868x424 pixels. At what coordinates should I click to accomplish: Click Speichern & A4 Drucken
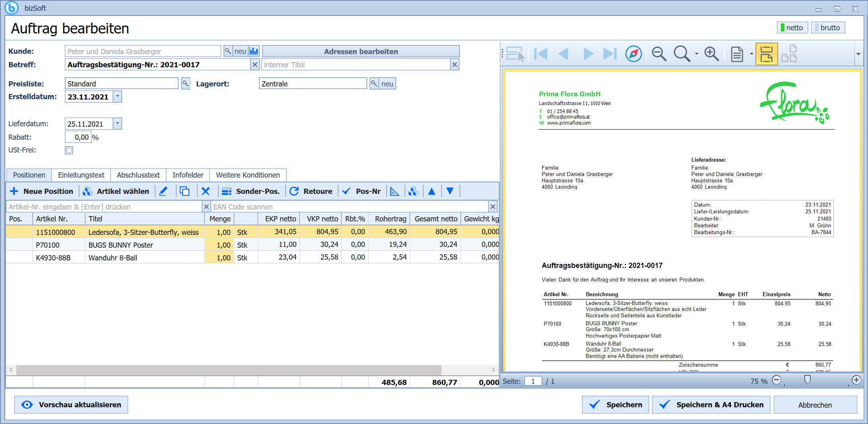pyautogui.click(x=711, y=404)
